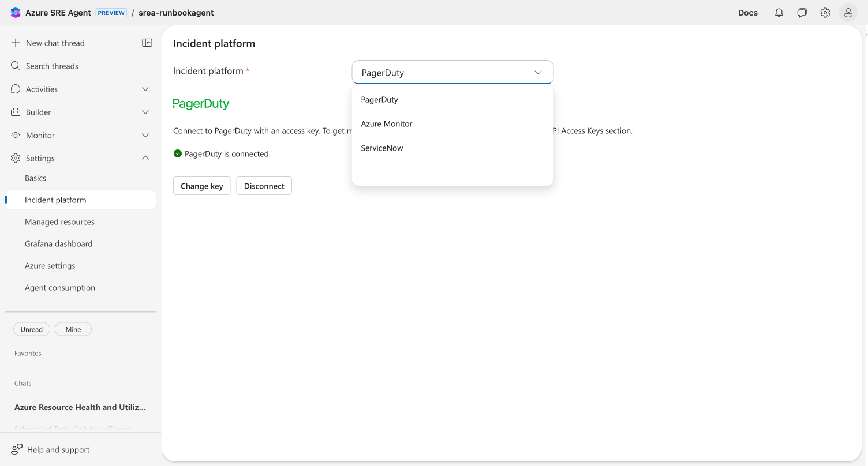Click the Monitor eye icon

tap(16, 135)
